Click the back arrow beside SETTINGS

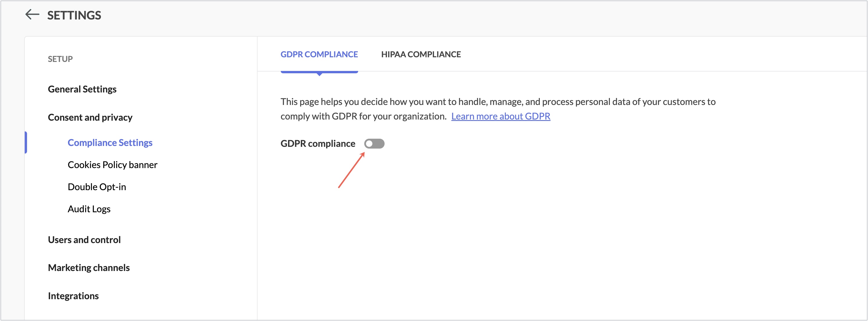(x=32, y=15)
